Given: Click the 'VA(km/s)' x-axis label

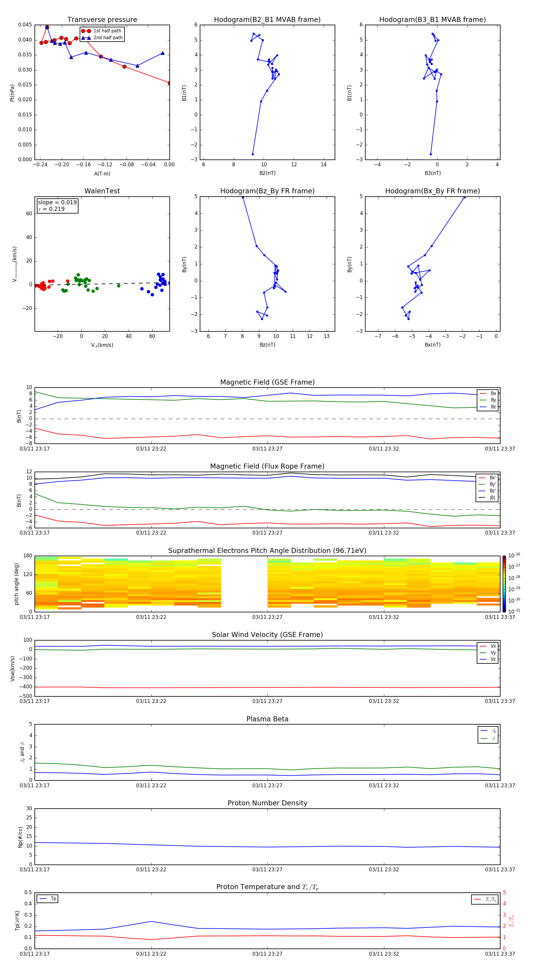Looking at the screenshot, I should pyautogui.click(x=102, y=345).
